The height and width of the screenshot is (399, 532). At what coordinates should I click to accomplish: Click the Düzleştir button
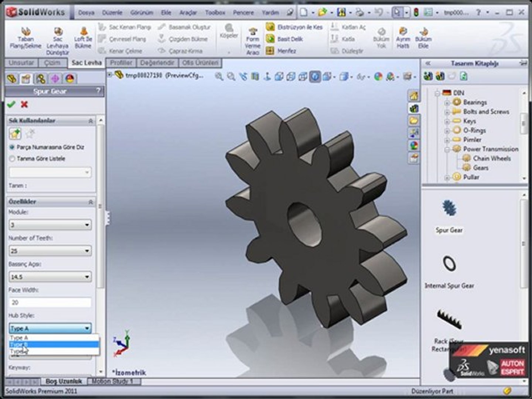pyautogui.click(x=347, y=51)
